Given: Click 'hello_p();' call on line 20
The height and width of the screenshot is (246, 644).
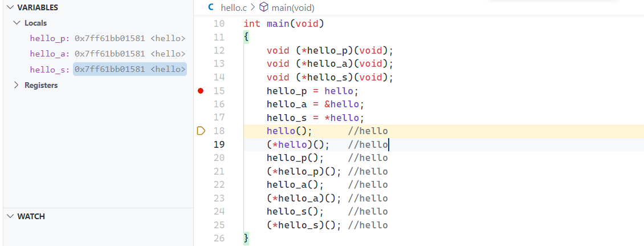Looking at the screenshot, I should tap(295, 158).
